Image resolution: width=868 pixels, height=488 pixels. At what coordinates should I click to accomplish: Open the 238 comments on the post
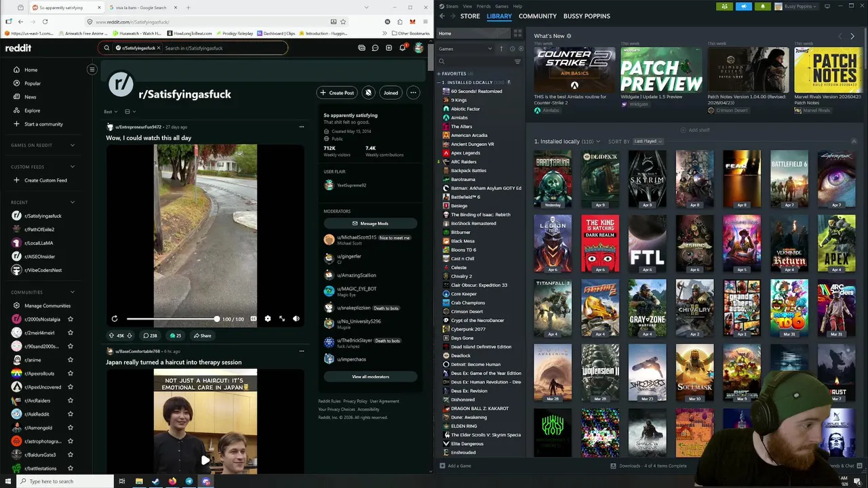(x=150, y=335)
